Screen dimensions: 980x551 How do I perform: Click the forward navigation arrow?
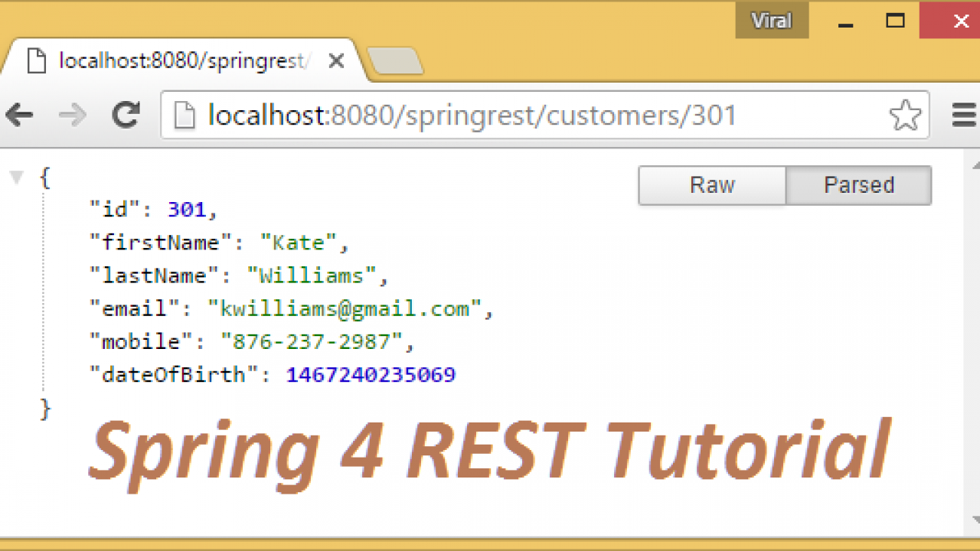(72, 116)
